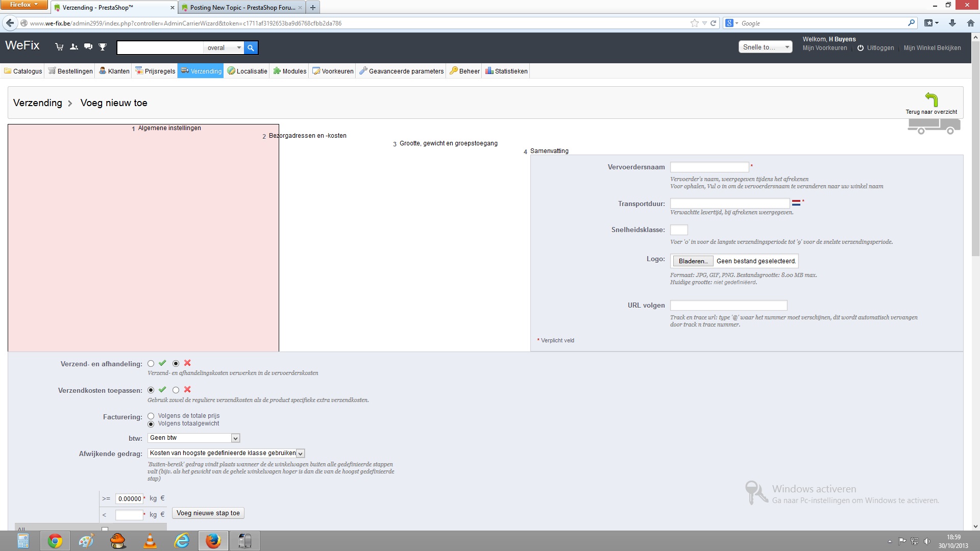Enable Verzend- en afhandeling radio button

pos(151,364)
